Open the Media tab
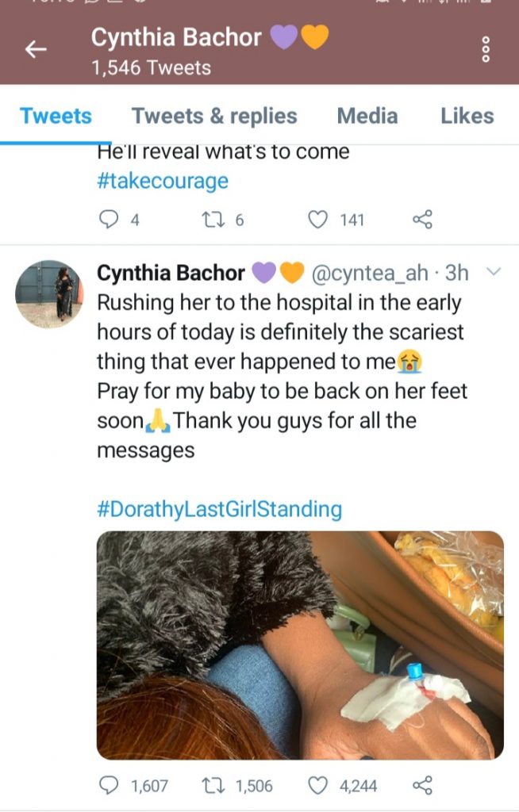 coord(367,116)
